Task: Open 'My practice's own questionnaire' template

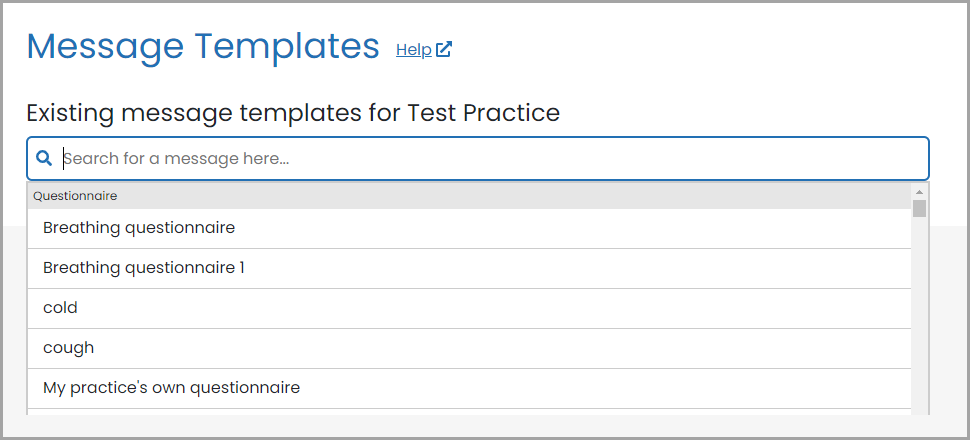Action: click(x=469, y=388)
